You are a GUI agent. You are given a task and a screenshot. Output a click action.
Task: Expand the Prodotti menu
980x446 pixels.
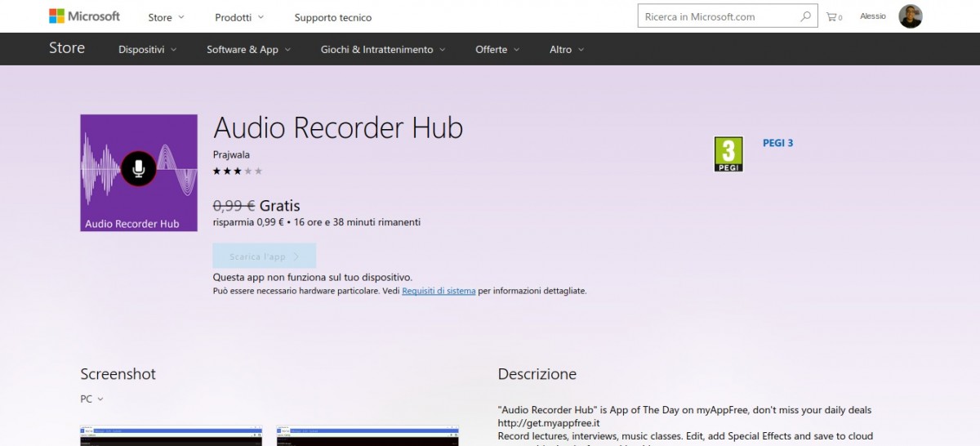pos(239,17)
